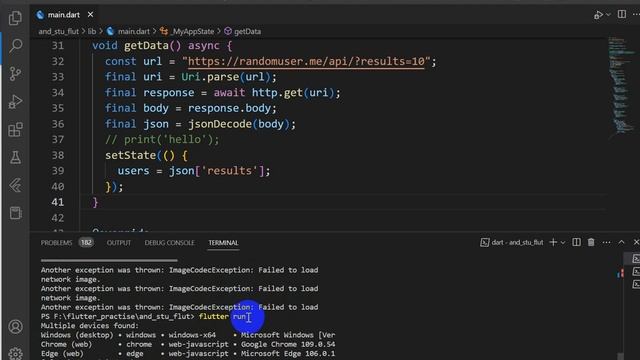
Task: Click on commented print('hello') line
Action: 162,140
